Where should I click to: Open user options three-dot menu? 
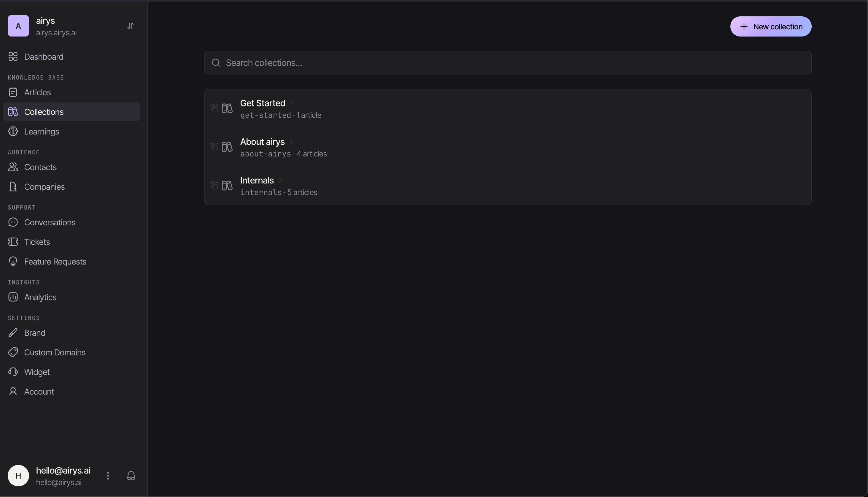[x=108, y=476]
